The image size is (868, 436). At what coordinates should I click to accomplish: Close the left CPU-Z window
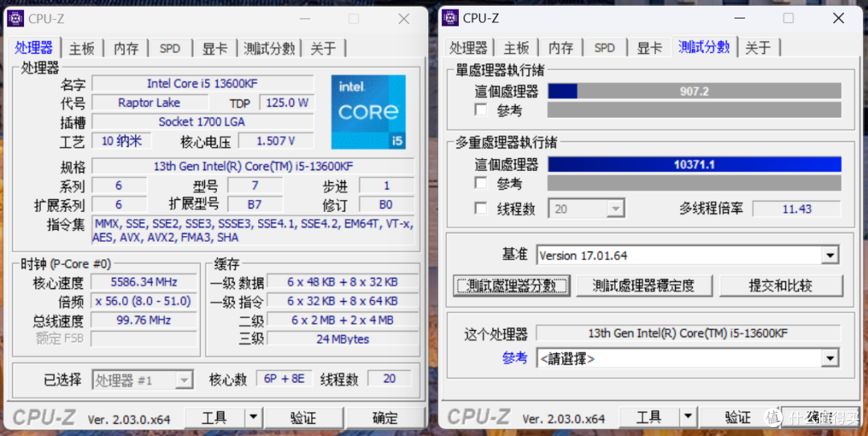click(x=404, y=18)
